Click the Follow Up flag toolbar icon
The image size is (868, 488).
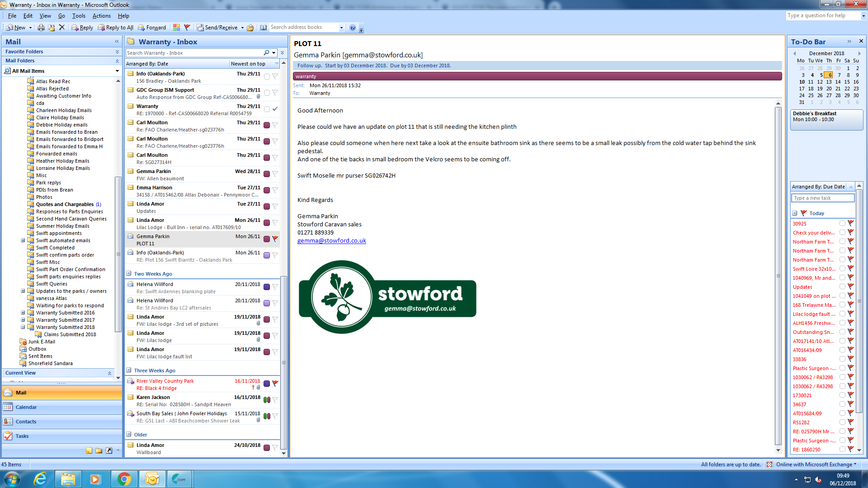tap(187, 28)
